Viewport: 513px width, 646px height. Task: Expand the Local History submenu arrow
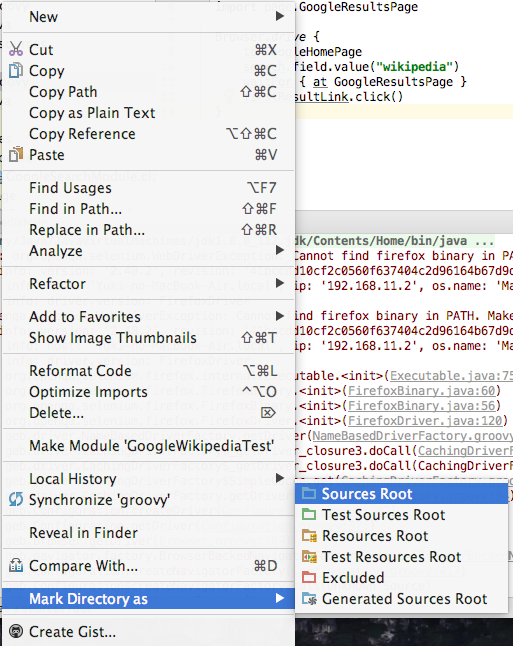pyautogui.click(x=280, y=478)
